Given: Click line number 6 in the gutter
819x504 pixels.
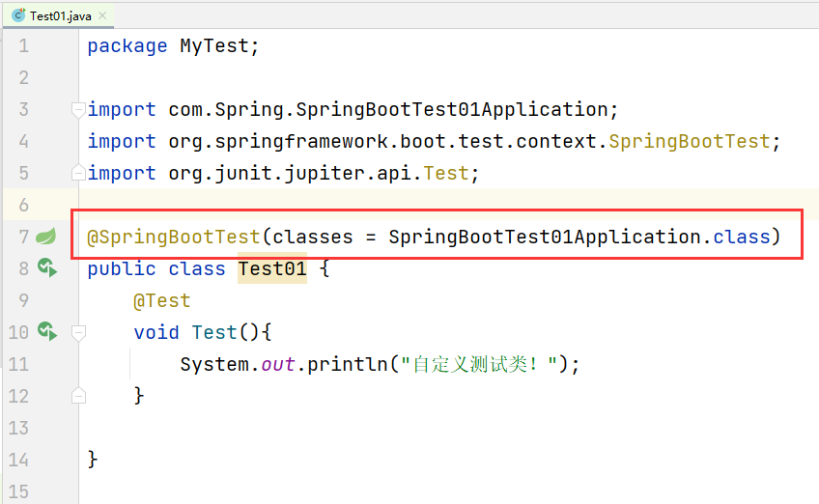Looking at the screenshot, I should click(x=23, y=206).
